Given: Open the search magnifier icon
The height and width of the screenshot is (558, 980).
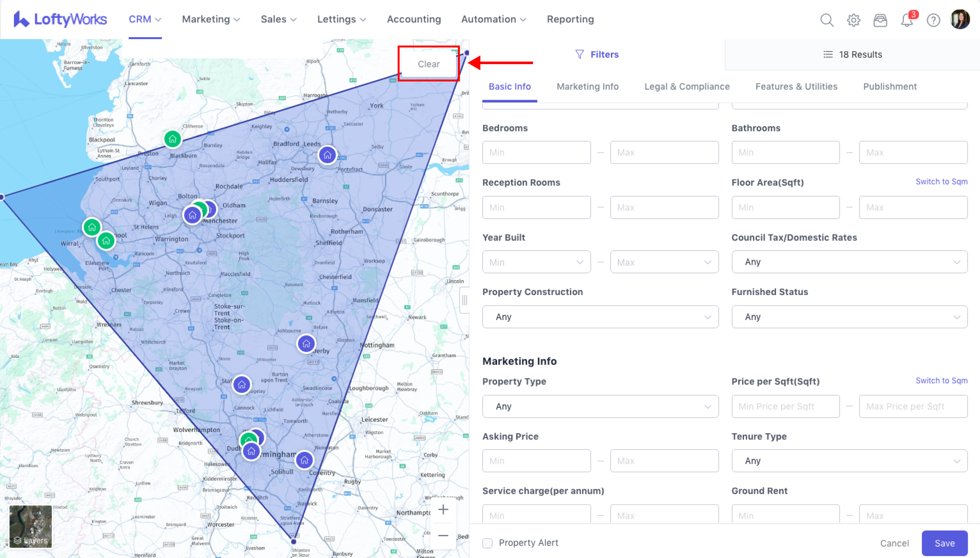Looking at the screenshot, I should click(826, 20).
